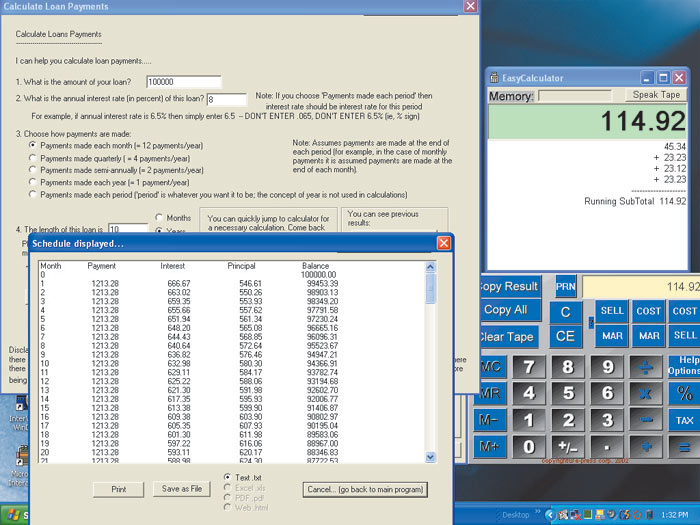Click Cancel go back to main program
The width and height of the screenshot is (700, 525).
(366, 489)
